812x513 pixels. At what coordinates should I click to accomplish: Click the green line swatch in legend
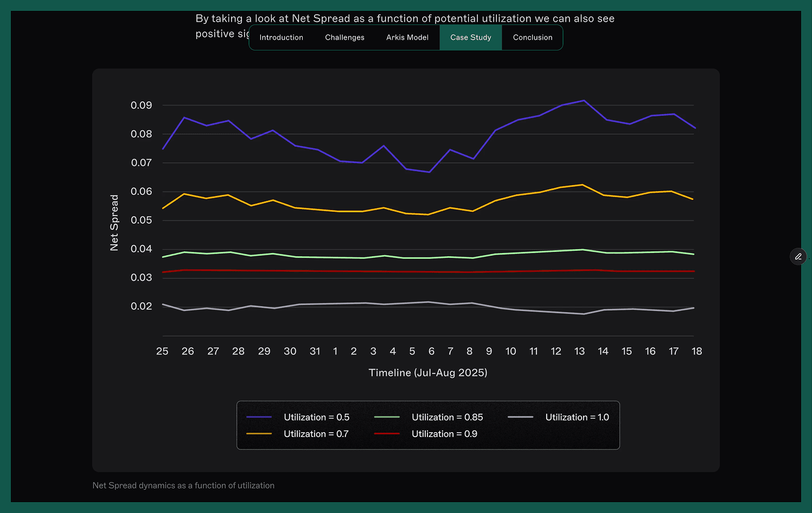387,417
